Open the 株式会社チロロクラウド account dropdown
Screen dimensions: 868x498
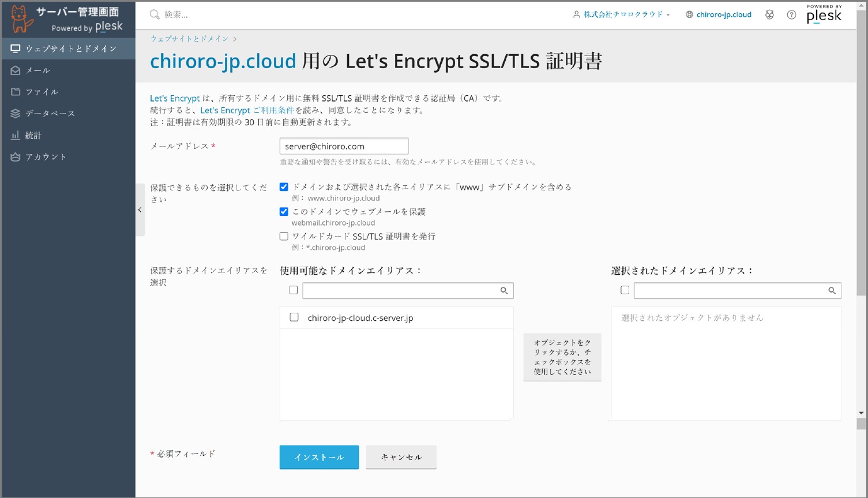coord(622,14)
